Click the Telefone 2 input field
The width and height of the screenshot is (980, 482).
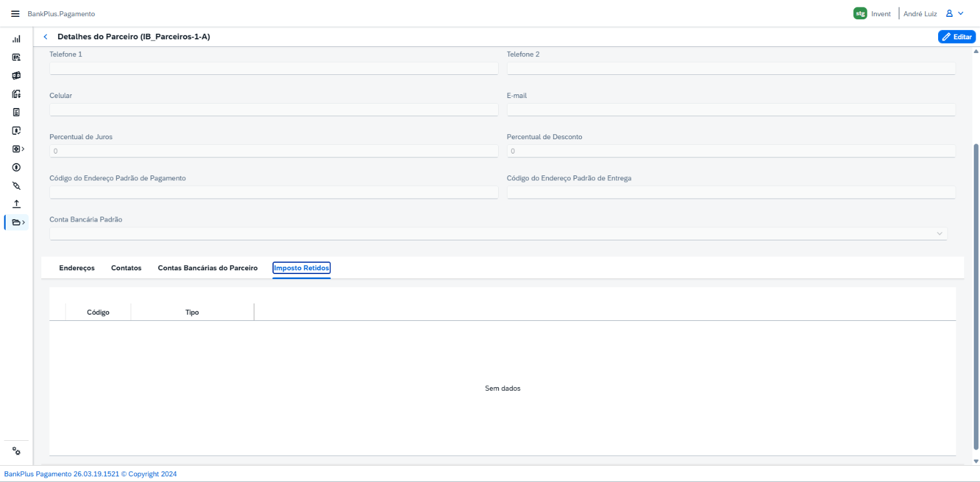[x=731, y=69]
